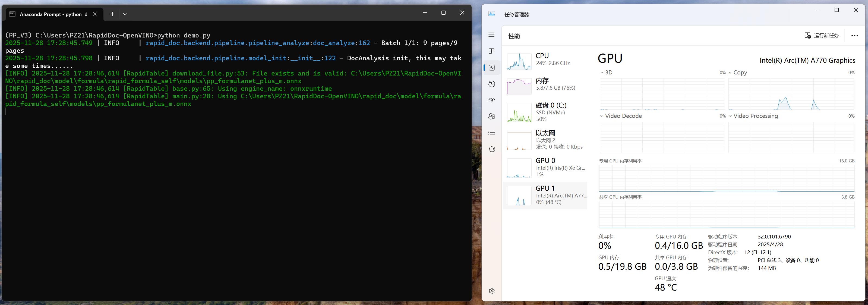This screenshot has height=305, width=868.
Task: Select the Anaconda Prompt tab
Action: 50,14
